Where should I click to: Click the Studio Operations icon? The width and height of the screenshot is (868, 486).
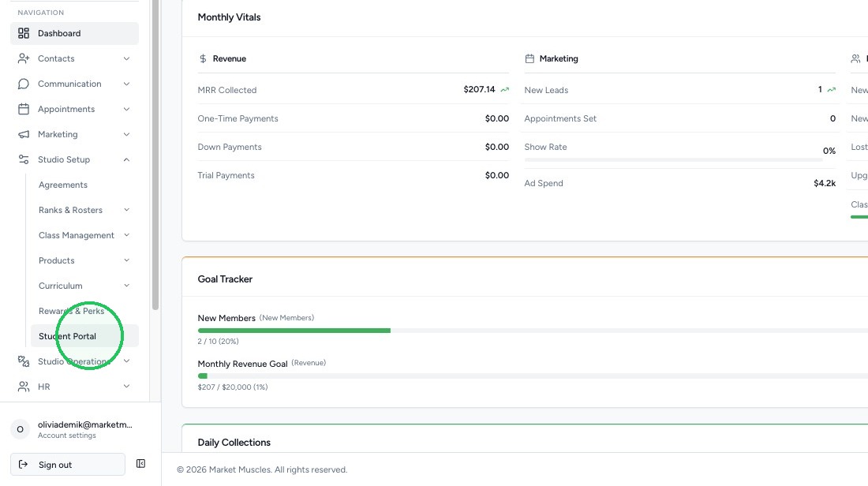tap(23, 361)
